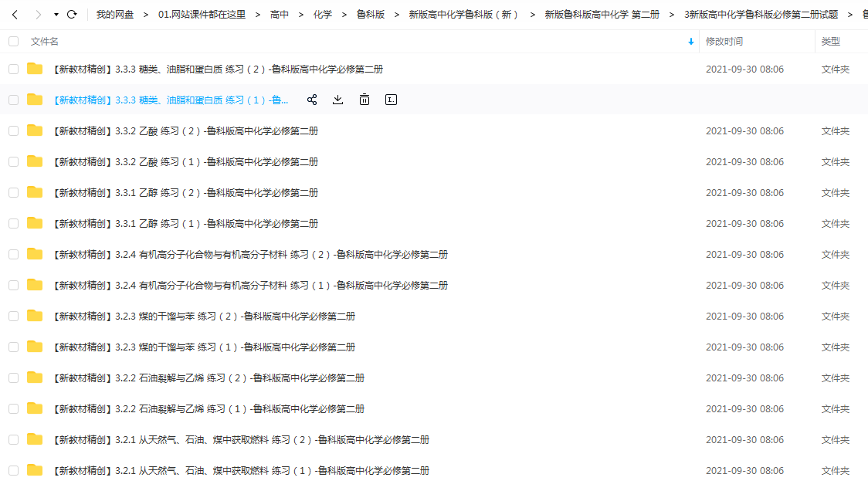Check box for 3.2.3 煤的干馏与苯 练习(1)
868x491 pixels.
click(x=14, y=347)
